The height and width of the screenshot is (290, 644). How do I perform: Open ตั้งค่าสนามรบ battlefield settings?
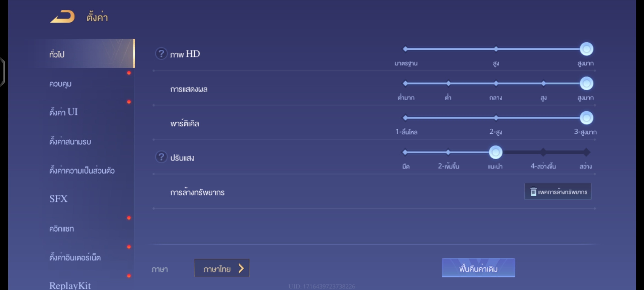click(x=70, y=142)
